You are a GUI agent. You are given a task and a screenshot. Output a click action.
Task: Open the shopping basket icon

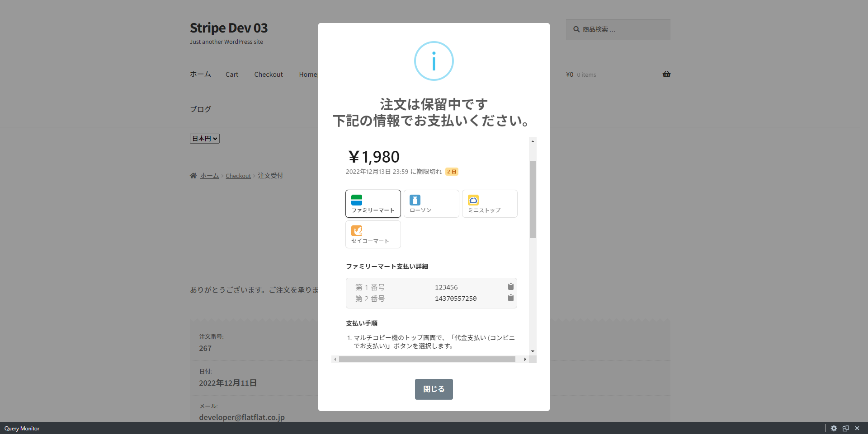(x=666, y=75)
